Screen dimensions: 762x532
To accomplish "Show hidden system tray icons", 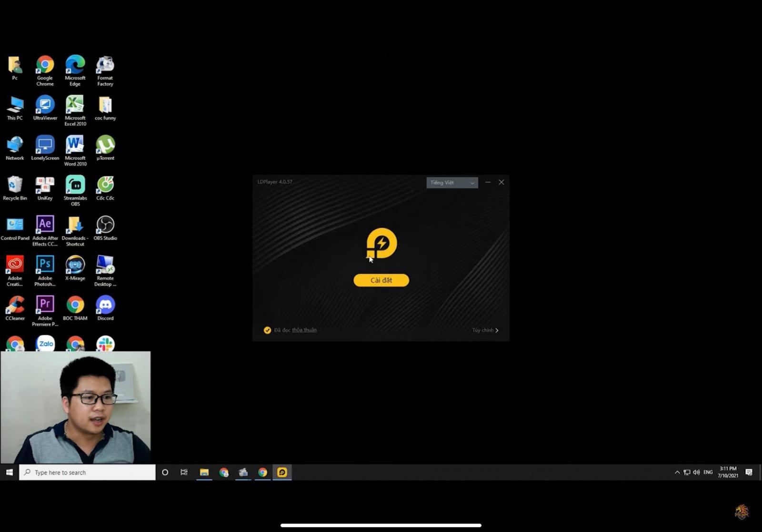I will (677, 472).
